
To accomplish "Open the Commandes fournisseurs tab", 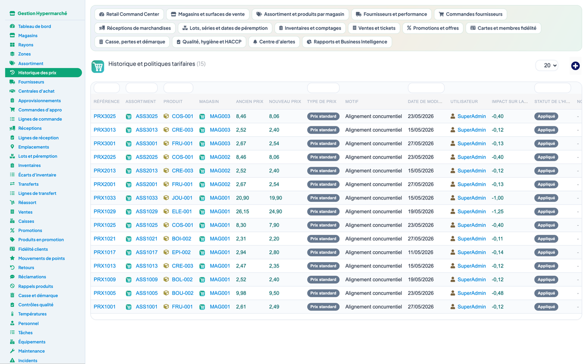I will tap(470, 14).
